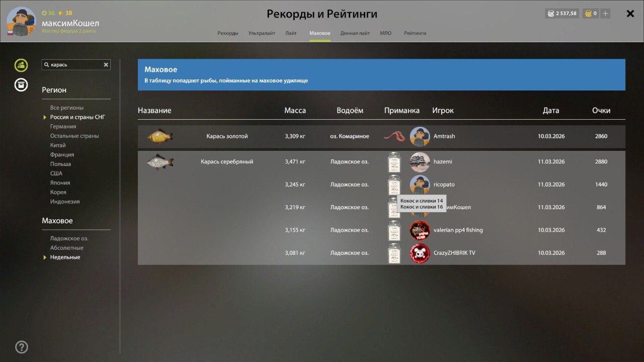Click the plus icon to add gold
This screenshot has width=644, height=362.
coord(605,14)
